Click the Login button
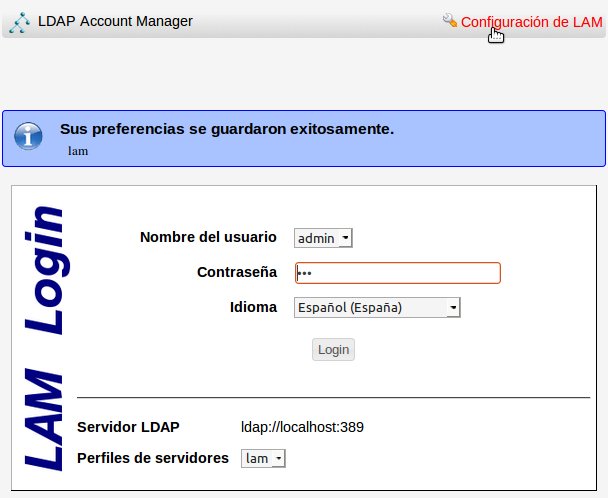The height and width of the screenshot is (498, 608). point(333,349)
